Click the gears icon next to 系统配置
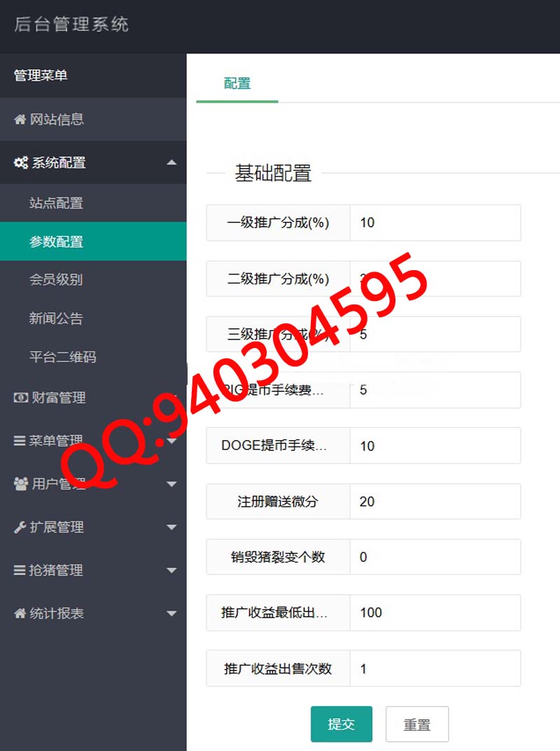This screenshot has width=560, height=751. tap(20, 163)
